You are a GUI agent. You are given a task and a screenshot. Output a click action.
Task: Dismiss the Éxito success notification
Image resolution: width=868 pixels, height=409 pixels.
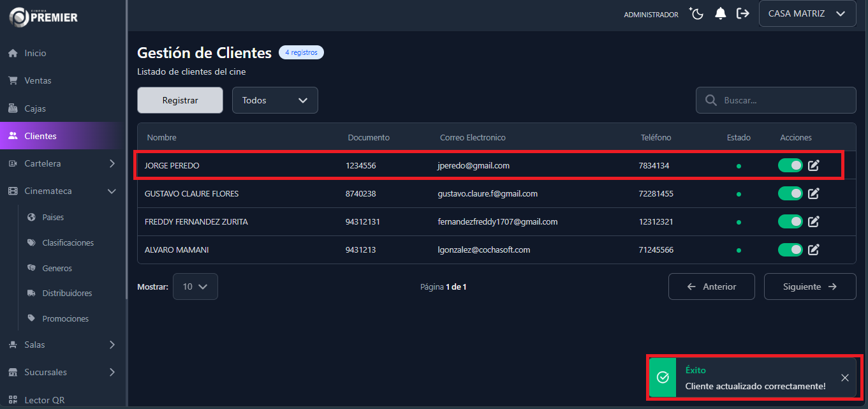844,378
